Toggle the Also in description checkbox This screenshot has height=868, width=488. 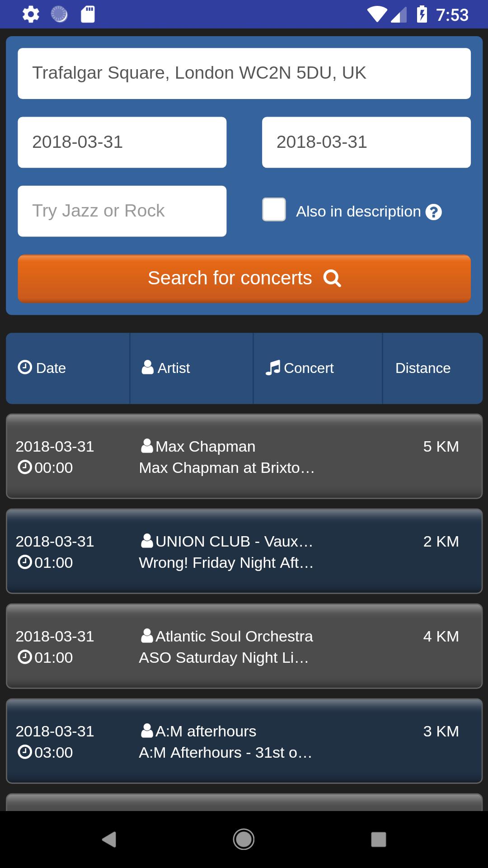[274, 210]
